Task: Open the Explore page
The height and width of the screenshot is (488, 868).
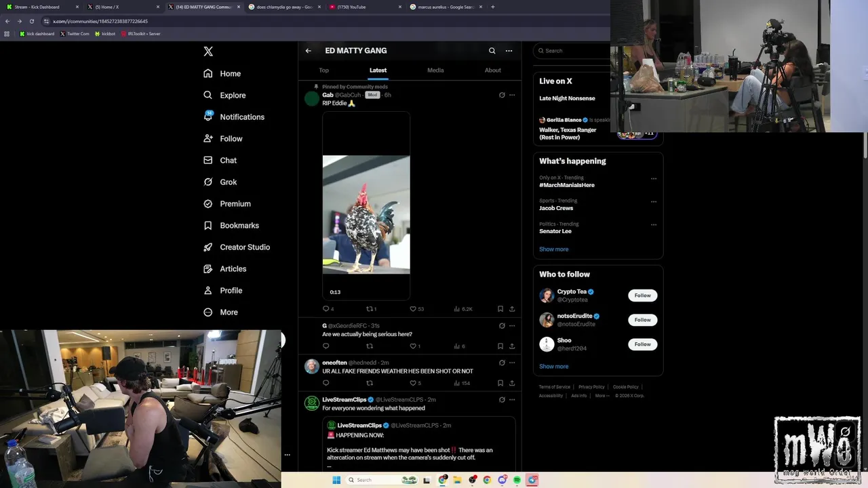Action: [224, 95]
